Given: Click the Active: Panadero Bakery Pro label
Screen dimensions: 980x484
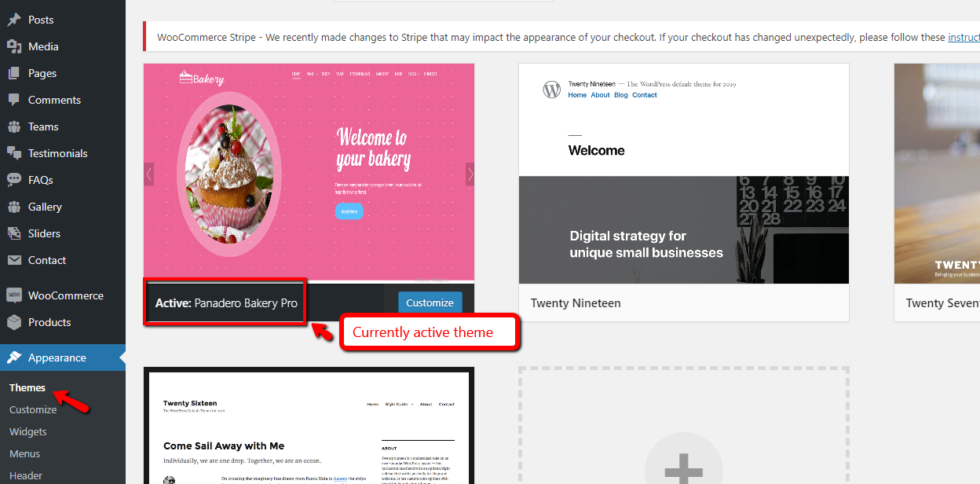Looking at the screenshot, I should 226,302.
